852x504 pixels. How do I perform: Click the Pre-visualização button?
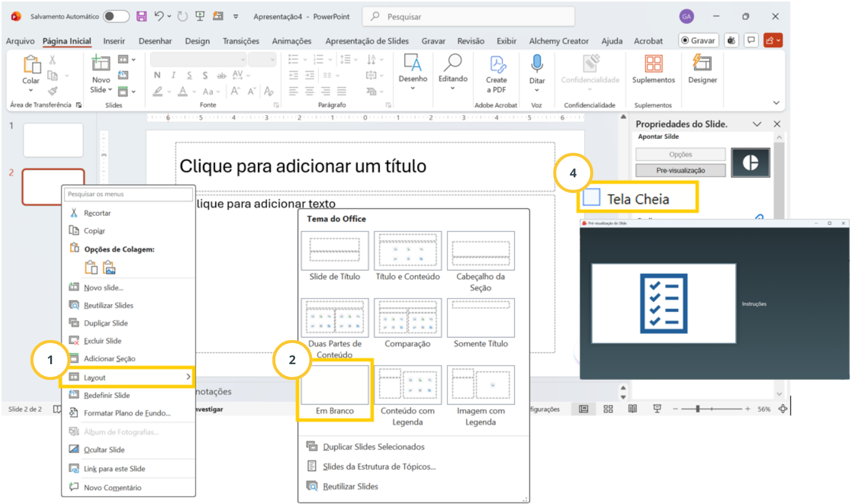click(680, 170)
